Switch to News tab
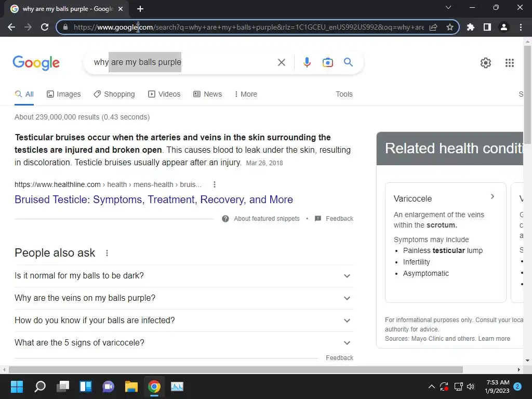Screen dimensions: 532x399 coord(208,94)
